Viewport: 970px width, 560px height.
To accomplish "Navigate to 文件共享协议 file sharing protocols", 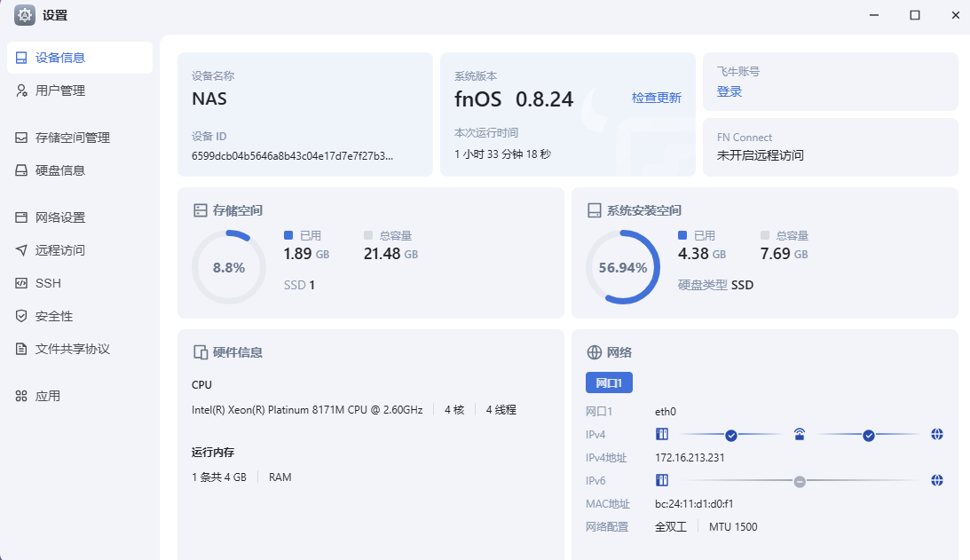I will (73, 349).
